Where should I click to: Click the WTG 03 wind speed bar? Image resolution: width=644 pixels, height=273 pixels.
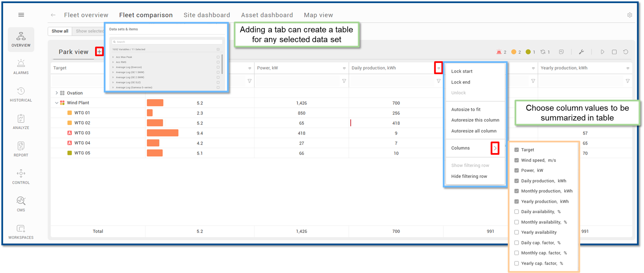(x=163, y=133)
